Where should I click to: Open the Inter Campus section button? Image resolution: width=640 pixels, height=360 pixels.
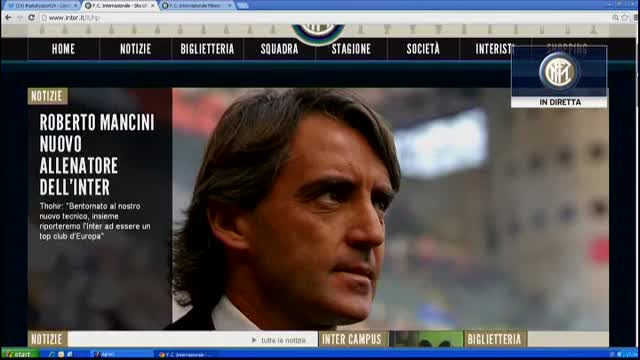352,339
